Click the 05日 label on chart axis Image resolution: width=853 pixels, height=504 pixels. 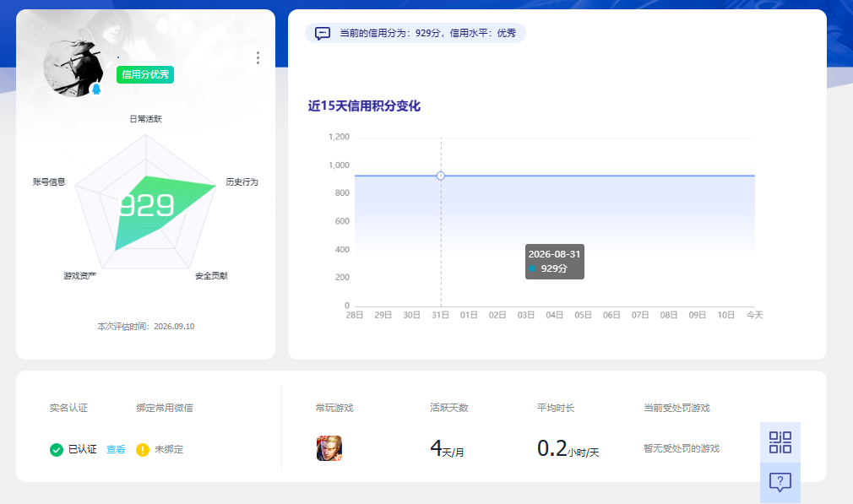[x=584, y=315]
